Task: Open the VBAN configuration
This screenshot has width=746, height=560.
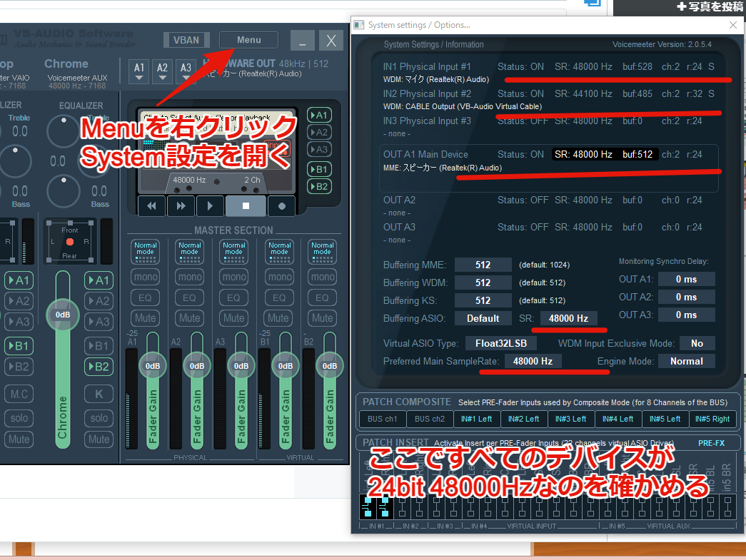Action: click(x=186, y=40)
